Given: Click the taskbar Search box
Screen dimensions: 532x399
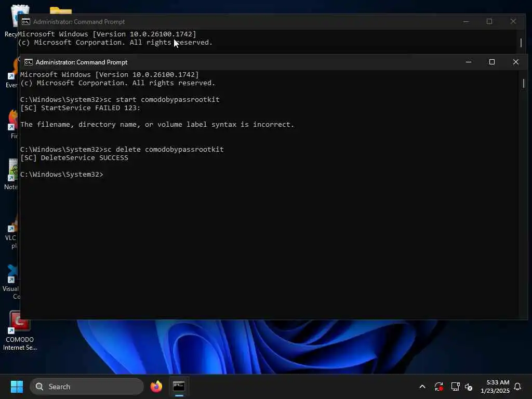Looking at the screenshot, I should [87, 387].
